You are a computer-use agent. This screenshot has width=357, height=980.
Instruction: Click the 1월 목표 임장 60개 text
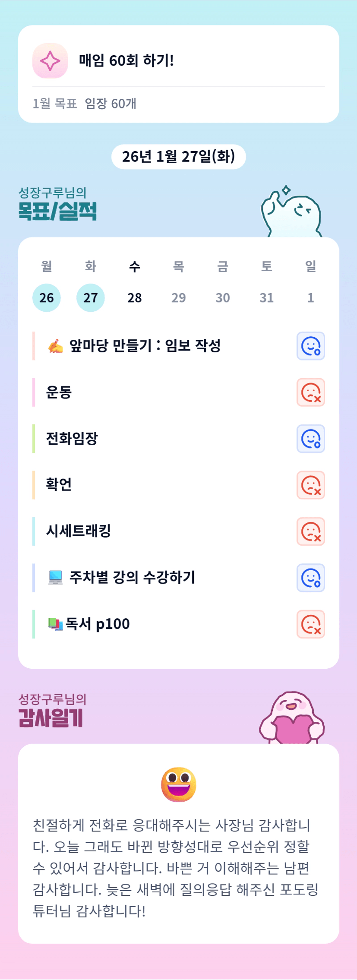point(85,104)
